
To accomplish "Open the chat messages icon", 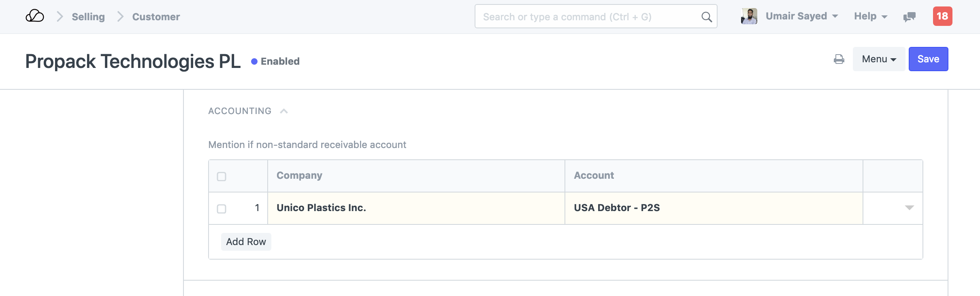I will coord(909,17).
